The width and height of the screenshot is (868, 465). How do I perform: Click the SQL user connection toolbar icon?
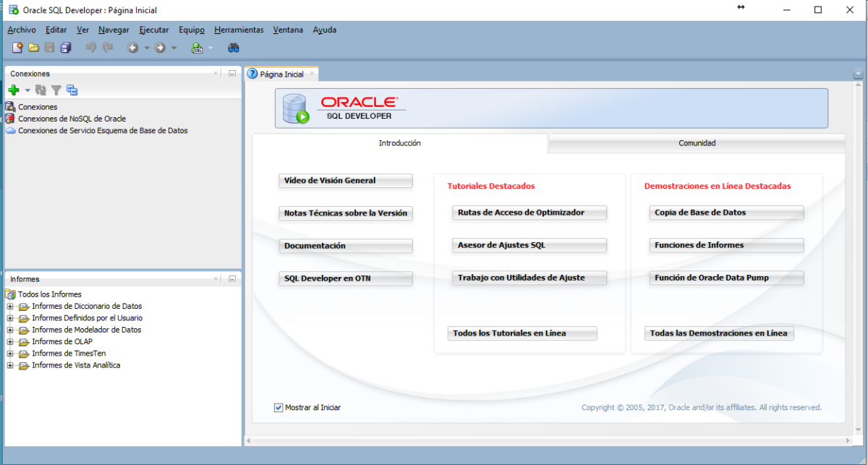click(x=196, y=47)
